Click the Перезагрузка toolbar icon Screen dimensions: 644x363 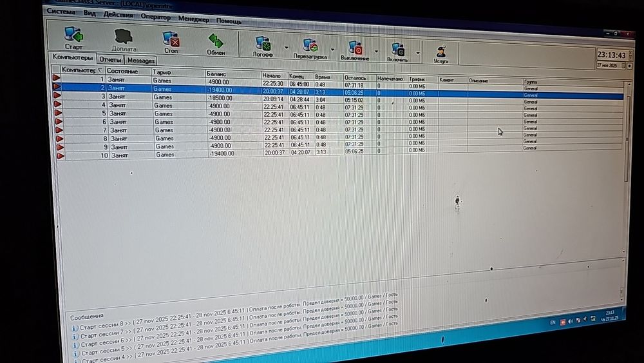click(x=310, y=45)
